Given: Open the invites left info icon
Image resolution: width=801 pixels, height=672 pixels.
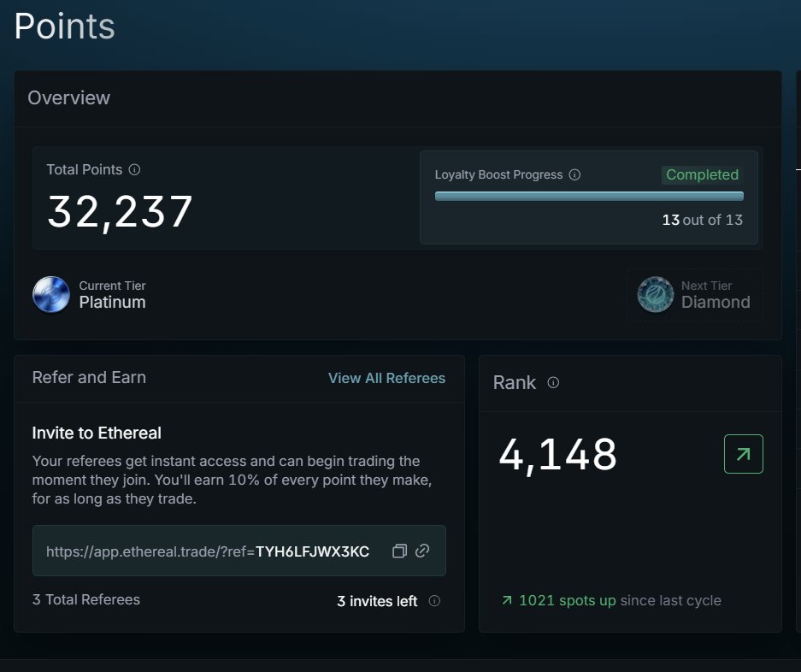Looking at the screenshot, I should click(x=434, y=601).
